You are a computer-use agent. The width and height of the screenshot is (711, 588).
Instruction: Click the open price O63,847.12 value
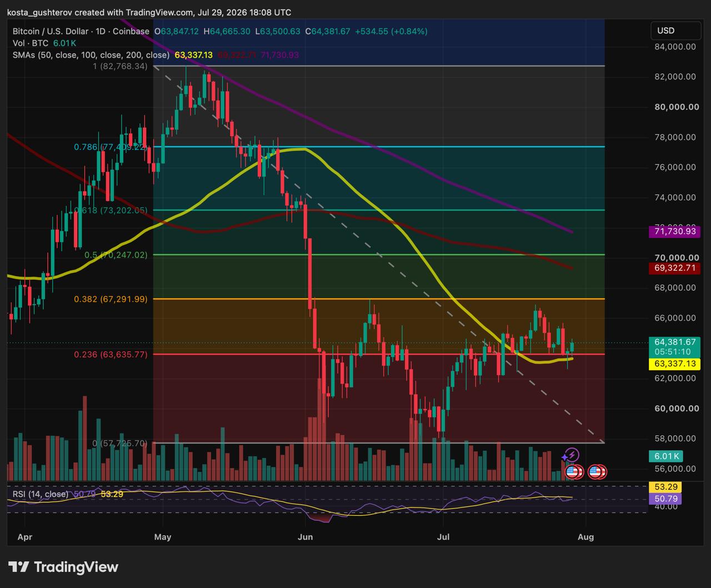(x=176, y=32)
